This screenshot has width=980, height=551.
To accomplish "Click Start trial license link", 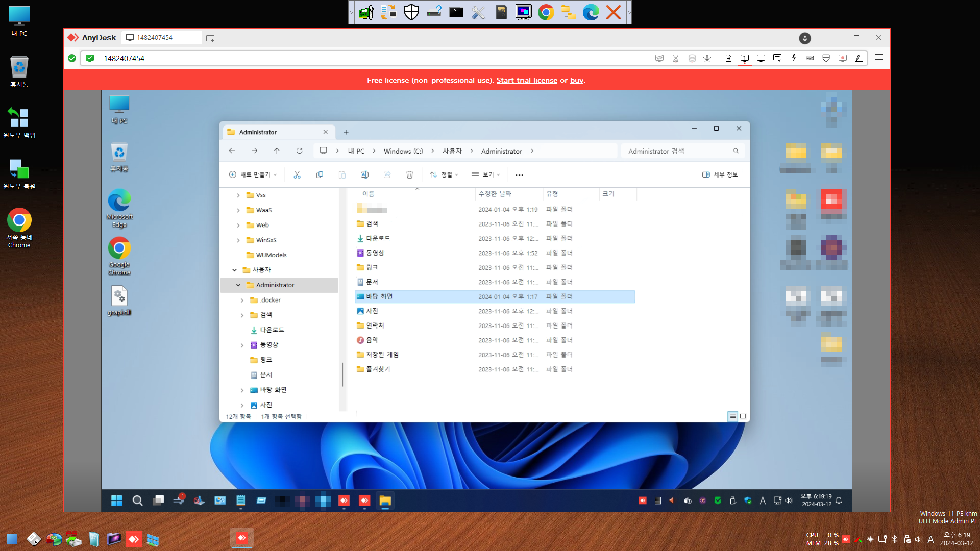I will [527, 80].
